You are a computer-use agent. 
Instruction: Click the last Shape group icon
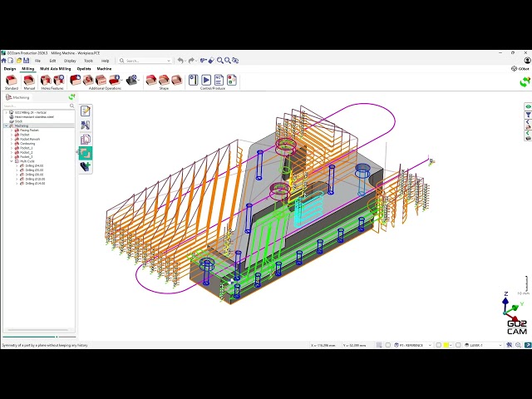click(x=177, y=81)
